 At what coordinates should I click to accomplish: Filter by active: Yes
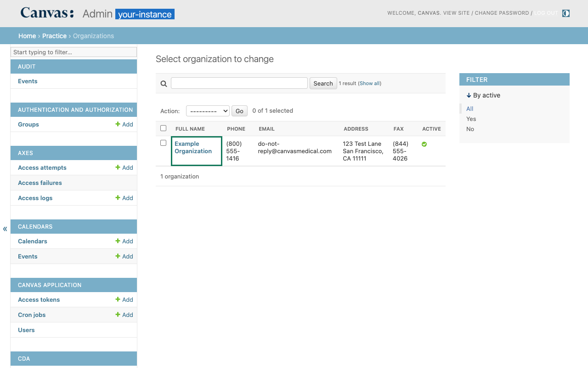[x=471, y=119]
